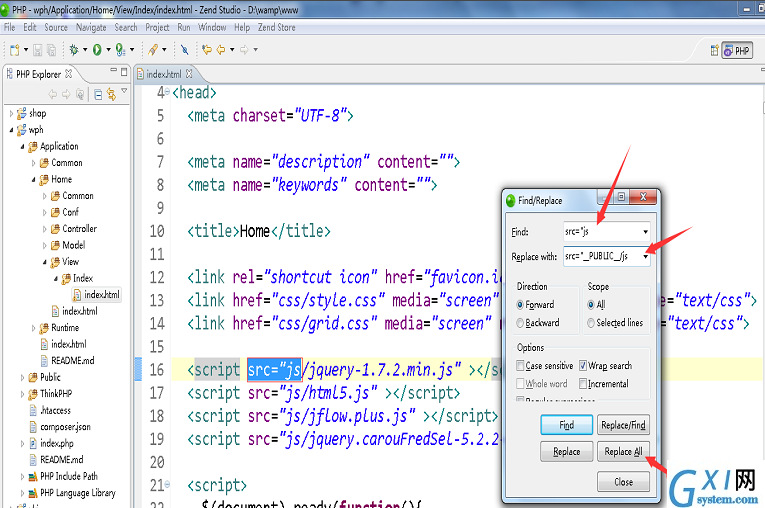Image resolution: width=765 pixels, height=508 pixels.
Task: Maximize the PHP Explorer panel
Action: click(x=124, y=72)
